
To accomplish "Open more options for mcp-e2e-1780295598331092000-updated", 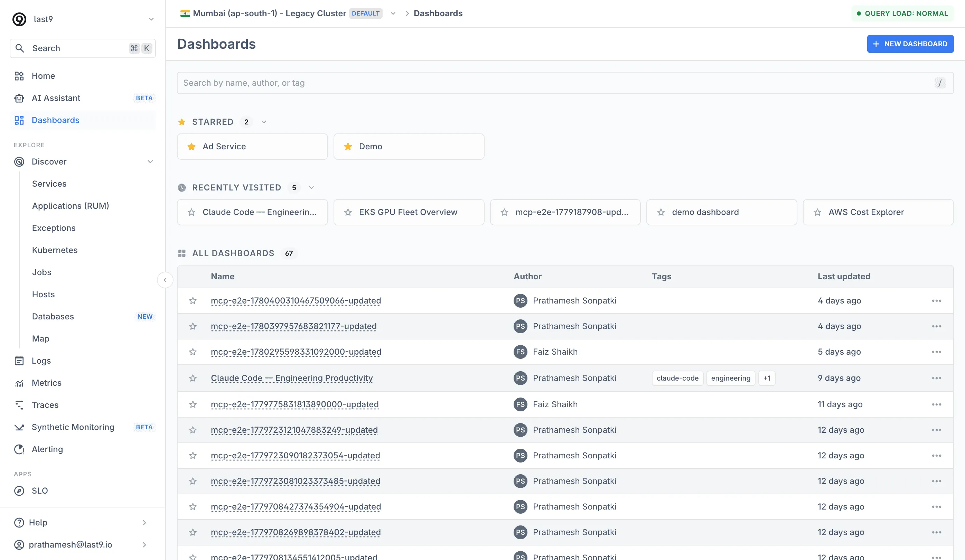I will (x=937, y=352).
